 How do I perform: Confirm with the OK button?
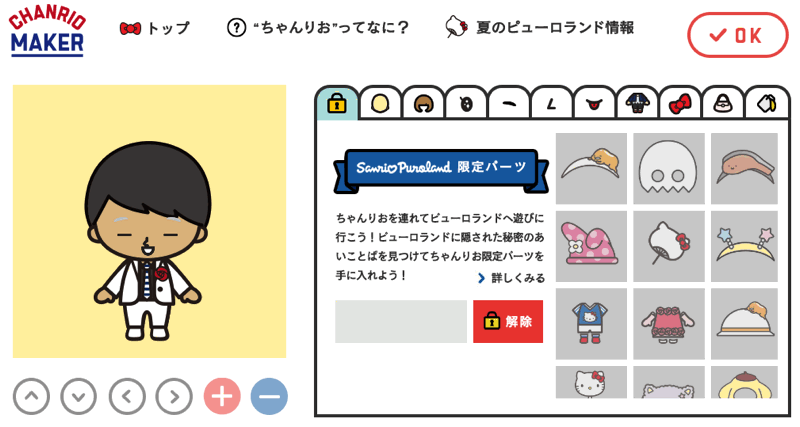[738, 35]
